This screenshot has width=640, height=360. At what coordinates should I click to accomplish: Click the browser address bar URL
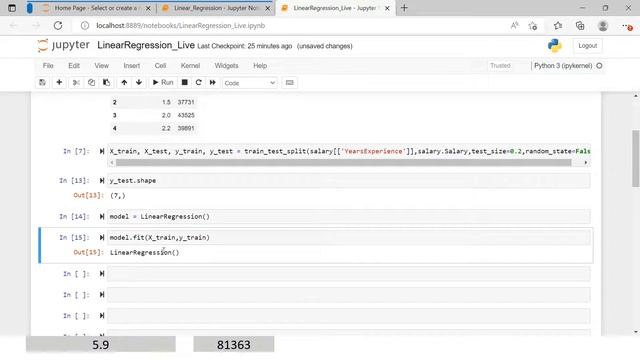tap(180, 26)
